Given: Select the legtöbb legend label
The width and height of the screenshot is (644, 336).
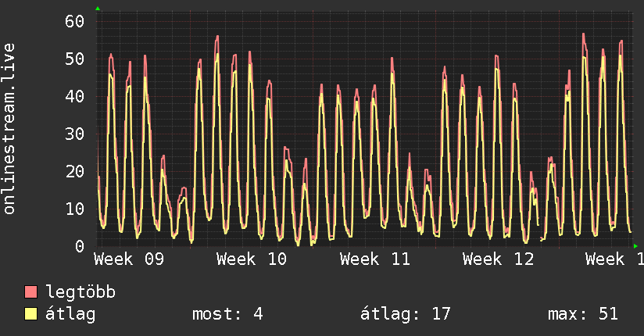Looking at the screenshot, I should (x=80, y=292).
